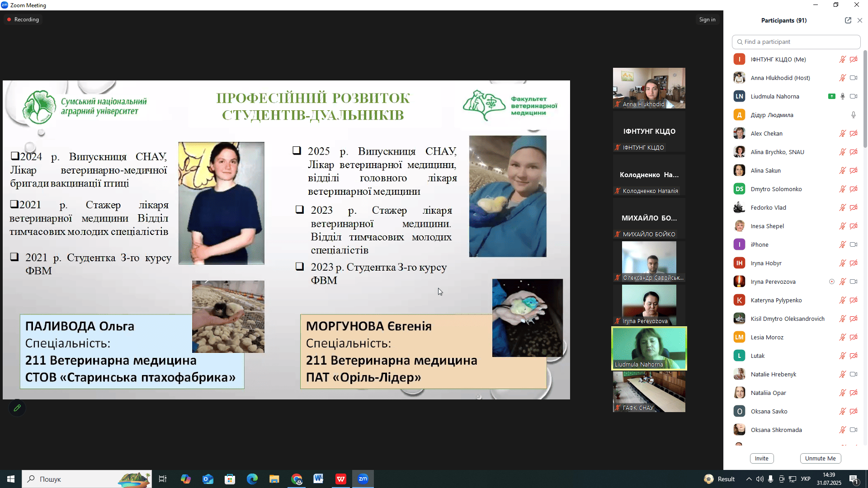Image resolution: width=868 pixels, height=488 pixels.
Task: Click the Invite button
Action: pyautogui.click(x=762, y=458)
